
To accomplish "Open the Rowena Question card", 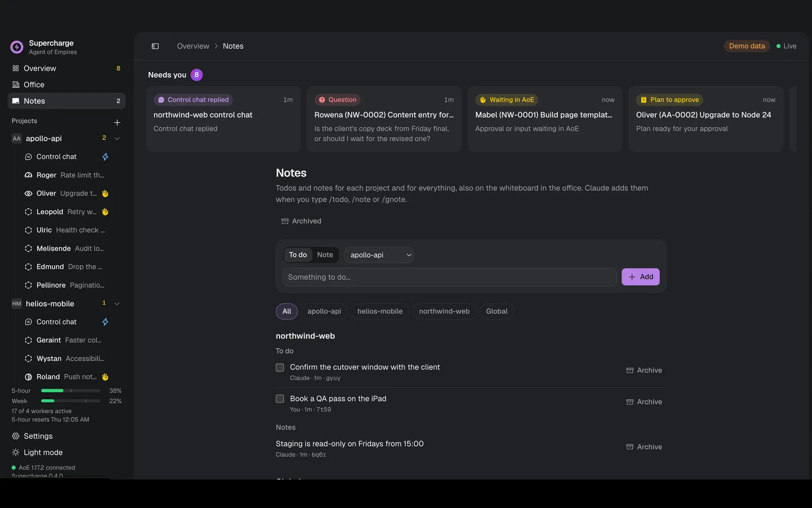I will pos(384,119).
